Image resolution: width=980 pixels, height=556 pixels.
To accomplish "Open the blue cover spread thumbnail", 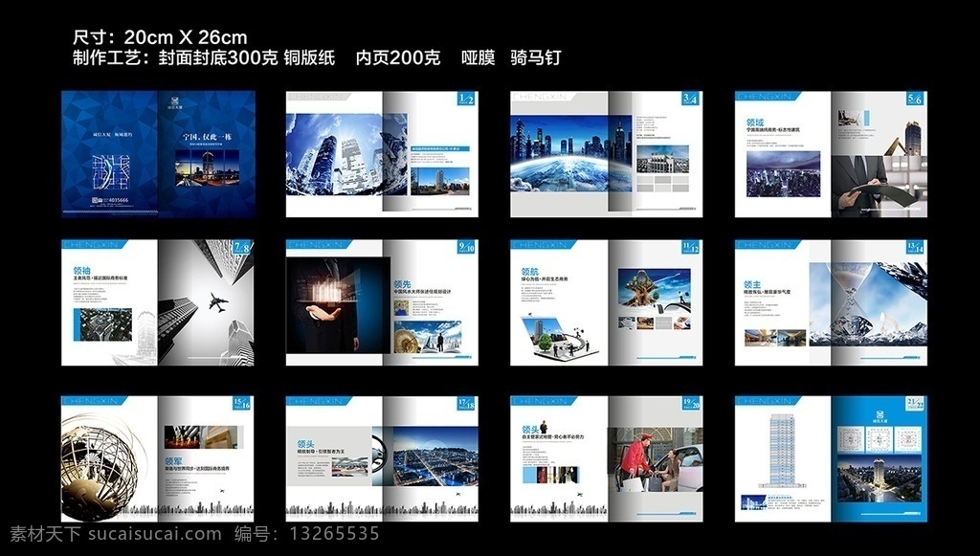I will [158, 154].
